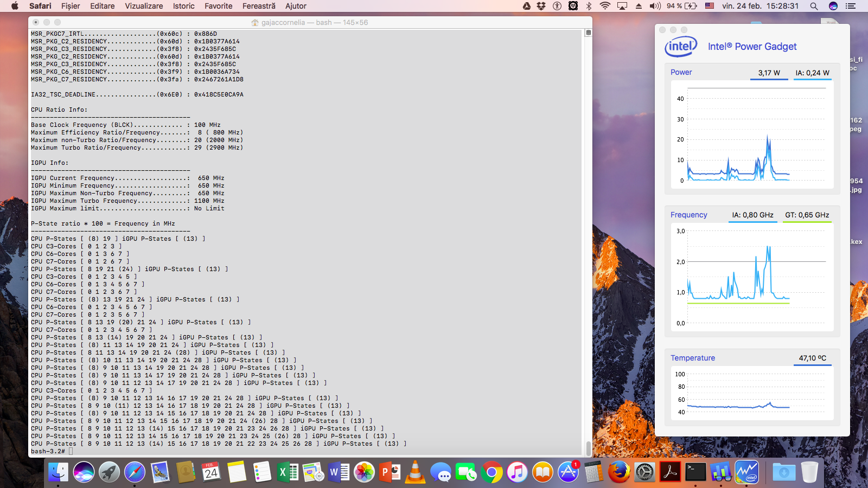Open the Editare menu
The image size is (868, 488).
[x=103, y=6]
